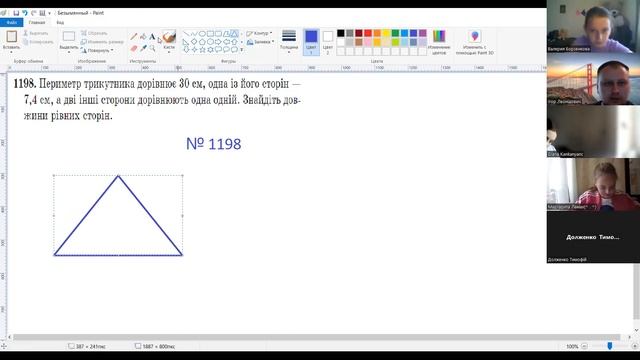Viewport: 640px width, 360px height.
Task: Open Customize Quick Access Toolbar dropdown
Action: tap(49, 13)
